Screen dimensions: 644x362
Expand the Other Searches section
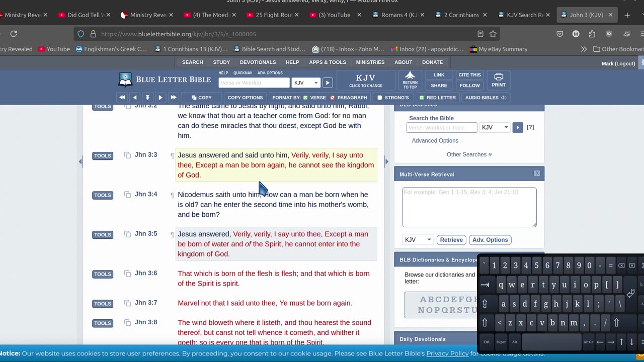point(469,154)
